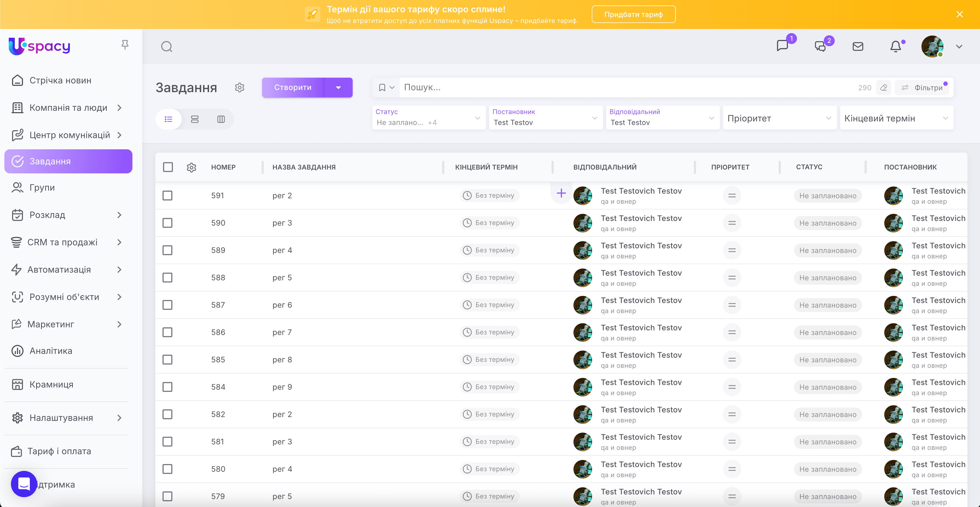Toggle the select-all header checkbox
This screenshot has height=507, width=980.
pos(168,167)
